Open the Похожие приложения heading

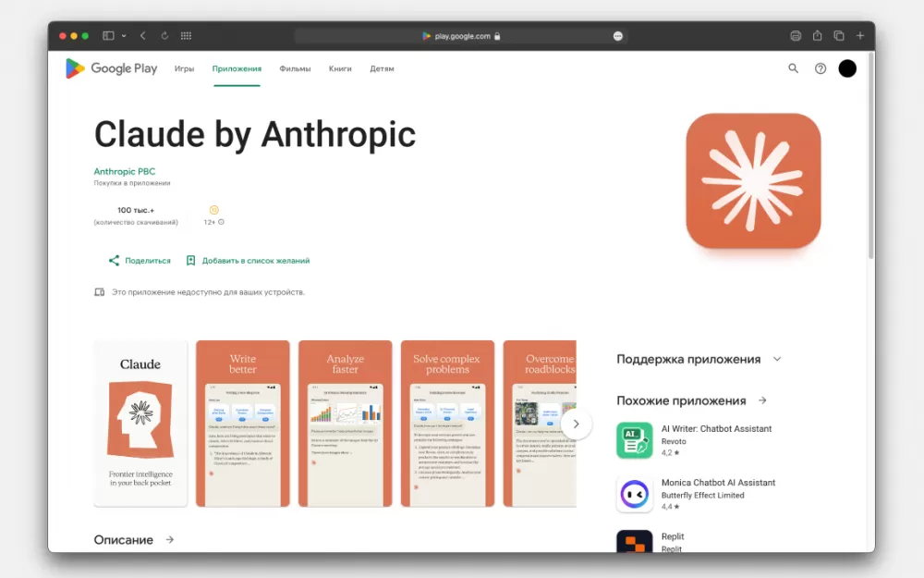681,401
